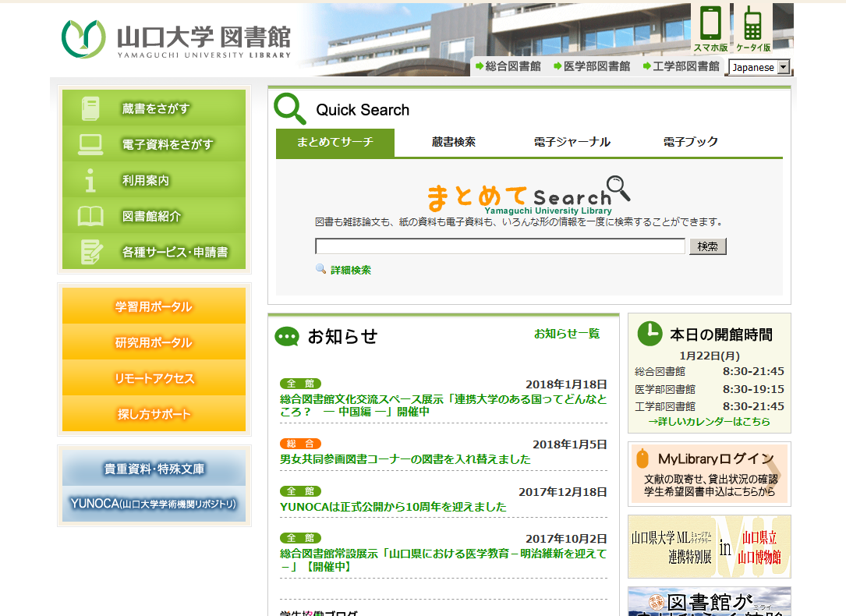
Task: Click the 総合図書館 hours 8:30-21:45 row
Action: pos(710,371)
